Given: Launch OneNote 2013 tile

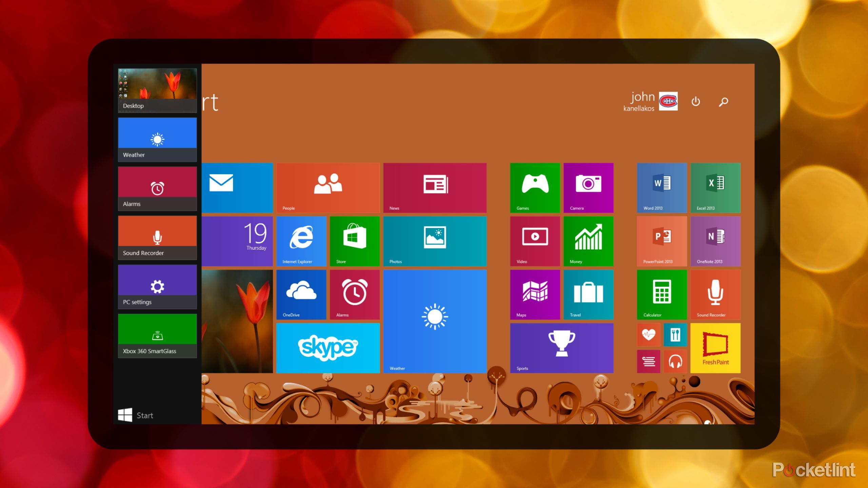Looking at the screenshot, I should pos(715,241).
